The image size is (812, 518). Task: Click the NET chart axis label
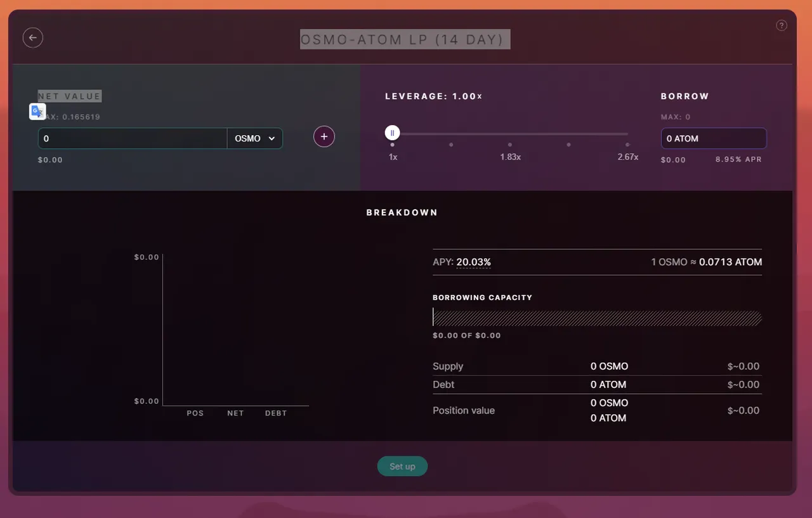point(235,413)
